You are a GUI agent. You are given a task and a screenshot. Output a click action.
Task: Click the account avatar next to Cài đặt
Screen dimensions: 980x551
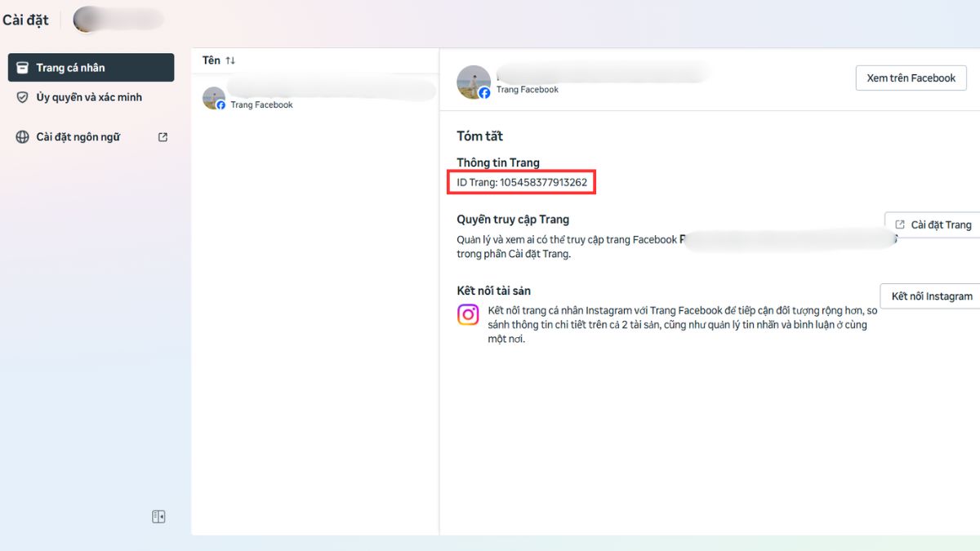(x=86, y=20)
